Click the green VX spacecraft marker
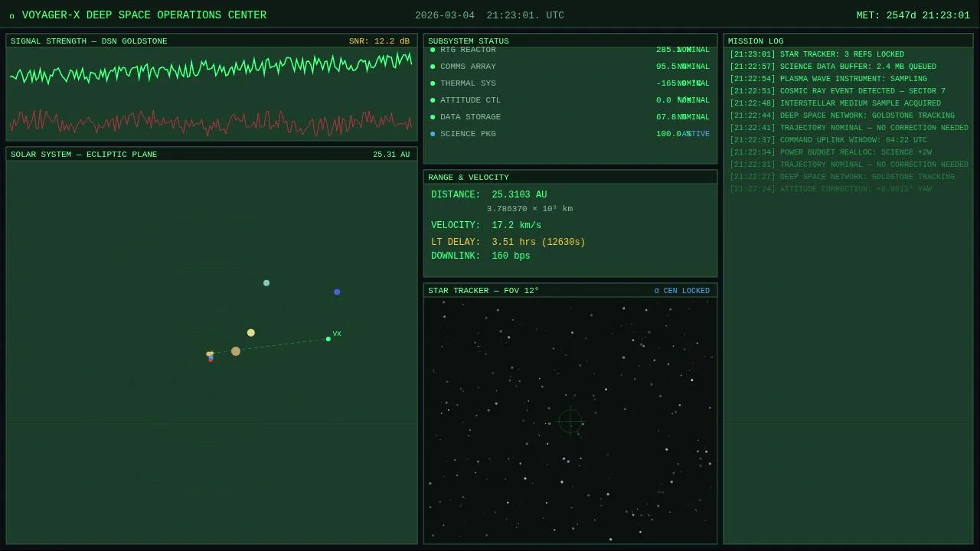 [x=328, y=339]
